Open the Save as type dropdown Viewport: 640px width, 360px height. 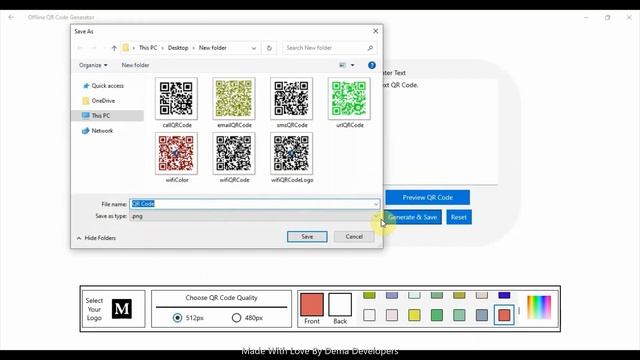[376, 216]
